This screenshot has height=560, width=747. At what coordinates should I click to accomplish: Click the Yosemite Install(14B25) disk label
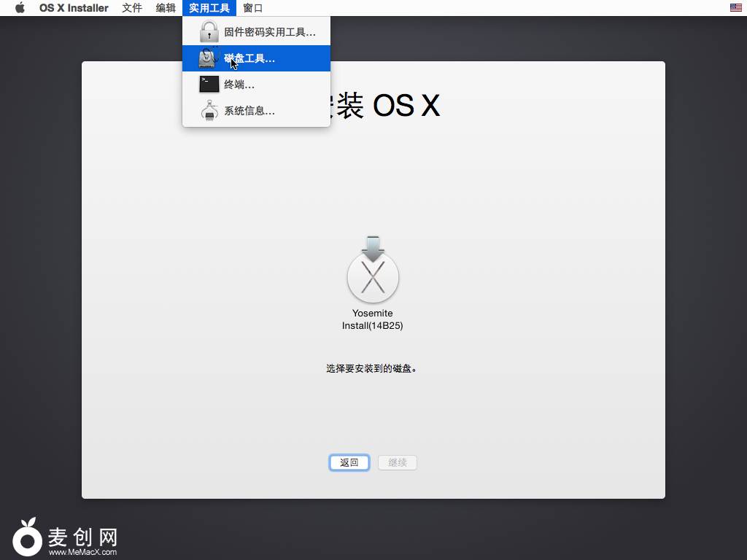click(373, 319)
